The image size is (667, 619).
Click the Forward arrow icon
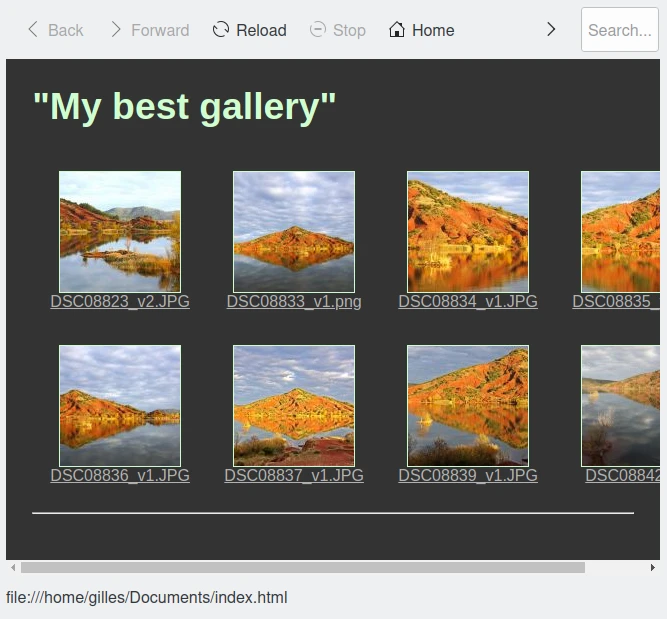click(116, 30)
